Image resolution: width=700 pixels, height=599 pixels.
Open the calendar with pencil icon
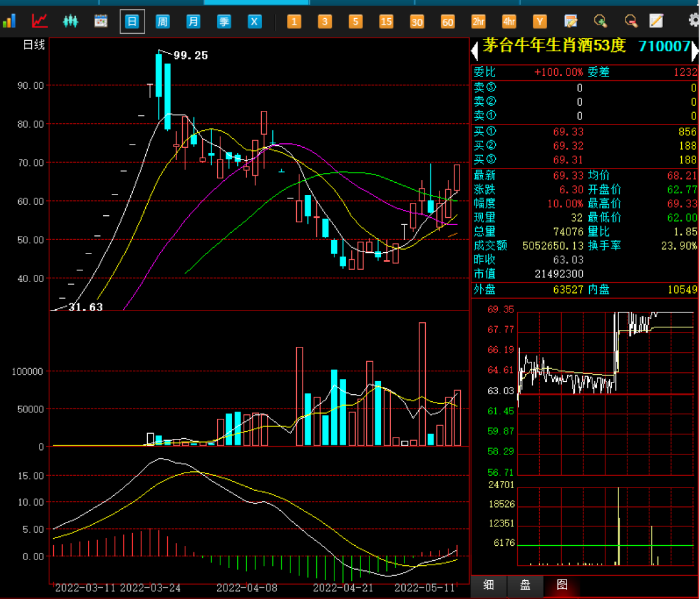click(x=570, y=21)
